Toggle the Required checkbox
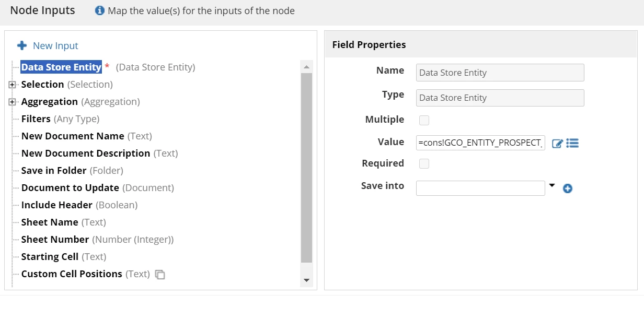The image size is (644, 319). pyautogui.click(x=424, y=164)
